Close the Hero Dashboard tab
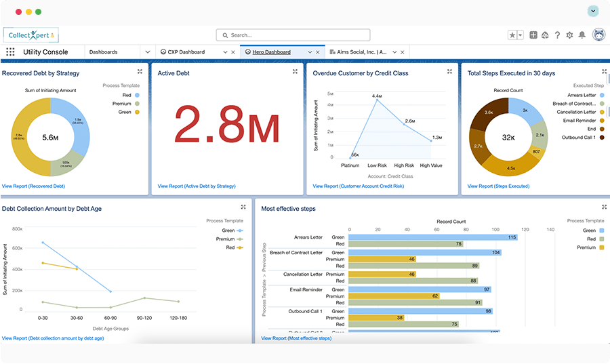Image resolution: width=610 pixels, height=364 pixels. click(x=319, y=52)
